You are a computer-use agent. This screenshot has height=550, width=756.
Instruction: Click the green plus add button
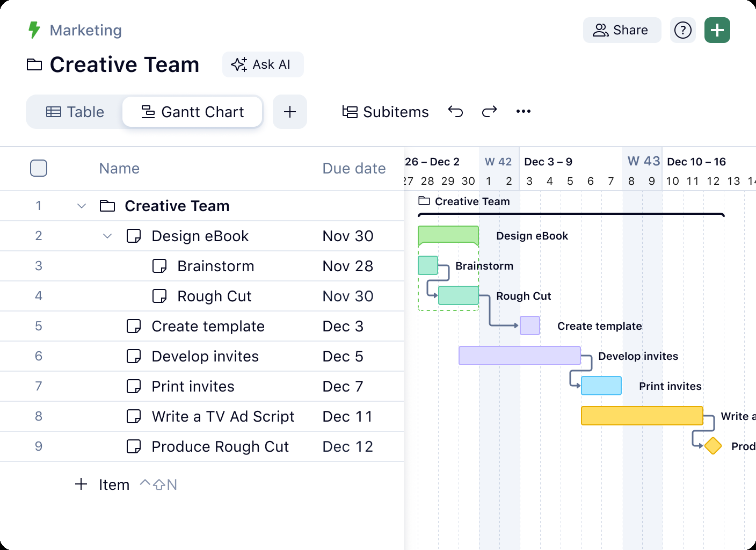click(x=717, y=30)
